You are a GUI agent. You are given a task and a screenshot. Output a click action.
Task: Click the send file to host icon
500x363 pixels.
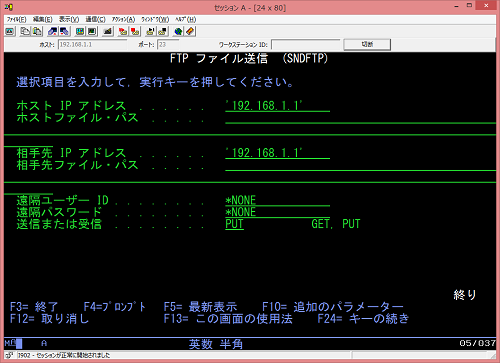pos(52,31)
